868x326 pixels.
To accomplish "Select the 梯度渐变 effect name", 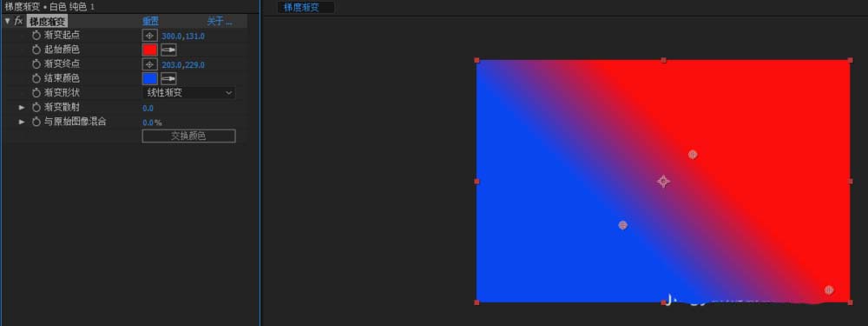I will click(47, 22).
